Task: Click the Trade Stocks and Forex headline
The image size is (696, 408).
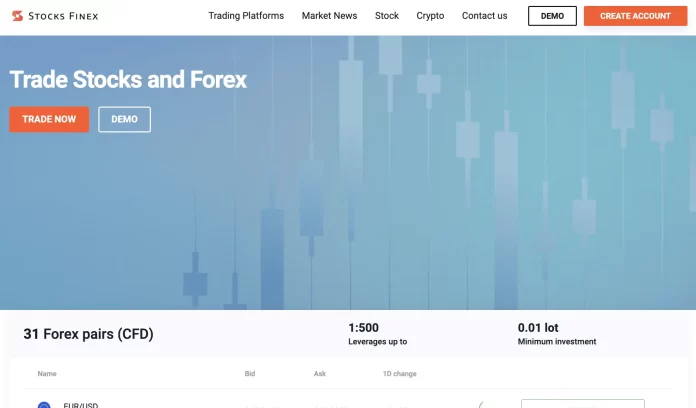Action: pyautogui.click(x=128, y=79)
